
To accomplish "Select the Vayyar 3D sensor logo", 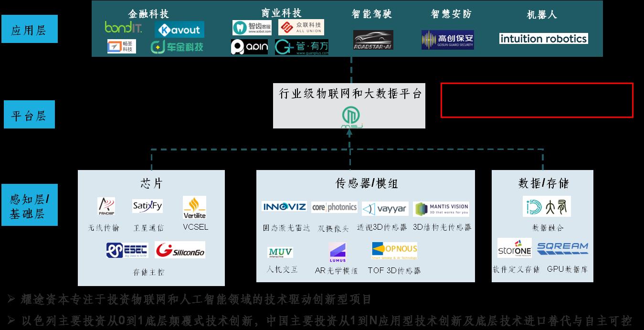I will click(384, 208).
